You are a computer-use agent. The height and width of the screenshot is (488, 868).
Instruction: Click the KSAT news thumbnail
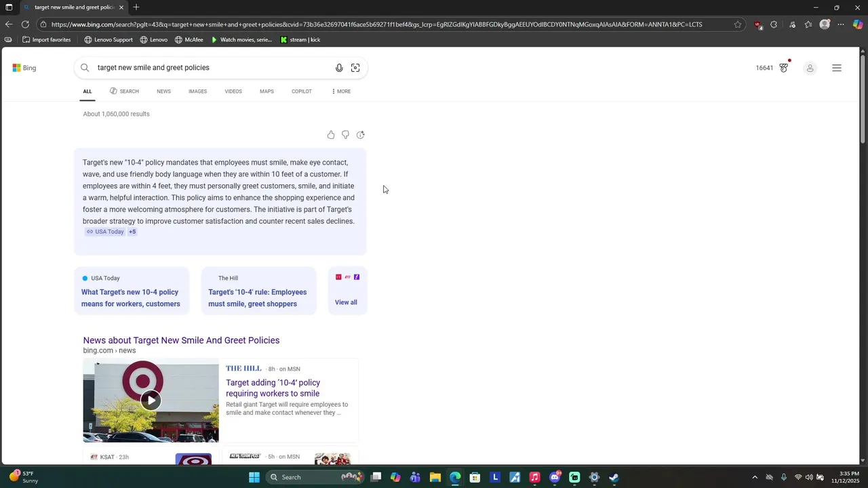[x=193, y=459]
